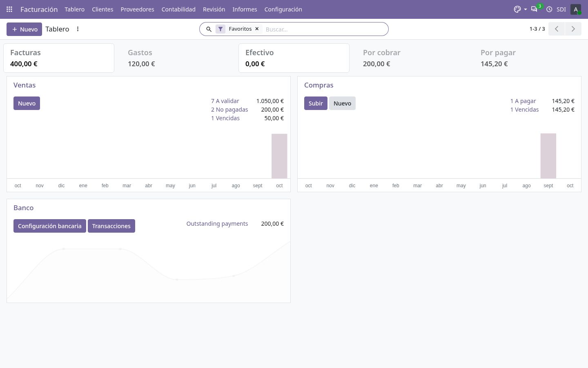
Task: Open the Informes menu
Action: pos(245,9)
